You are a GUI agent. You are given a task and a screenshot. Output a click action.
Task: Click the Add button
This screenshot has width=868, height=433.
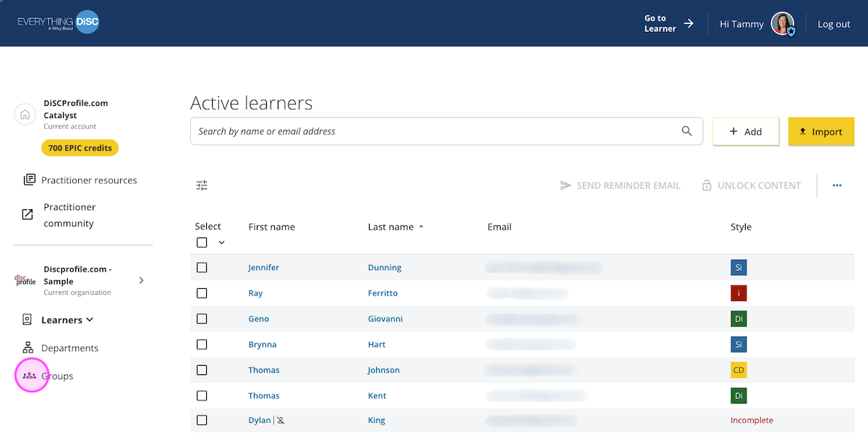click(746, 131)
